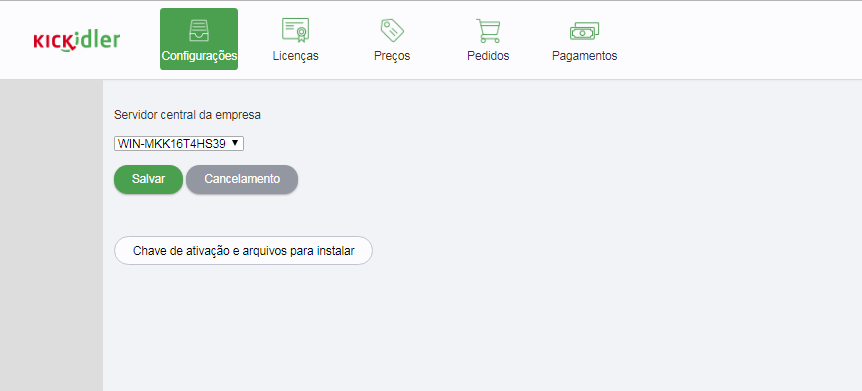This screenshot has height=391, width=862.
Task: Open the Pedidos tab label
Action: [x=488, y=56]
